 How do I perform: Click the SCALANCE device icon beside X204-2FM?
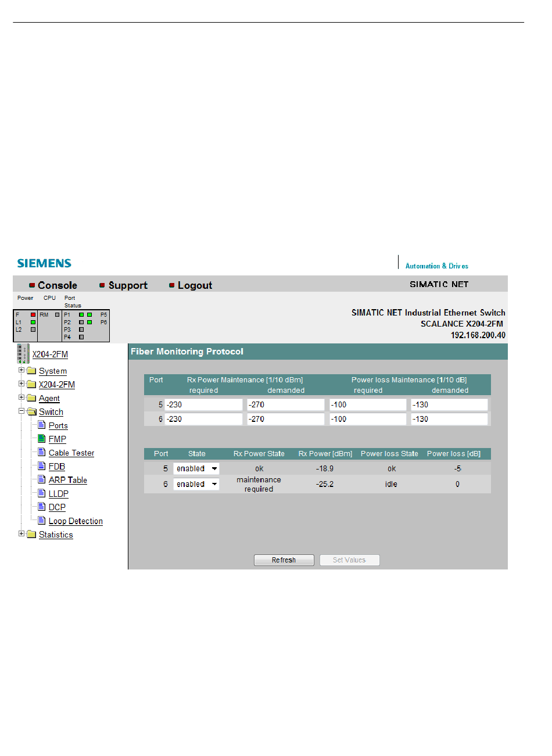point(23,353)
